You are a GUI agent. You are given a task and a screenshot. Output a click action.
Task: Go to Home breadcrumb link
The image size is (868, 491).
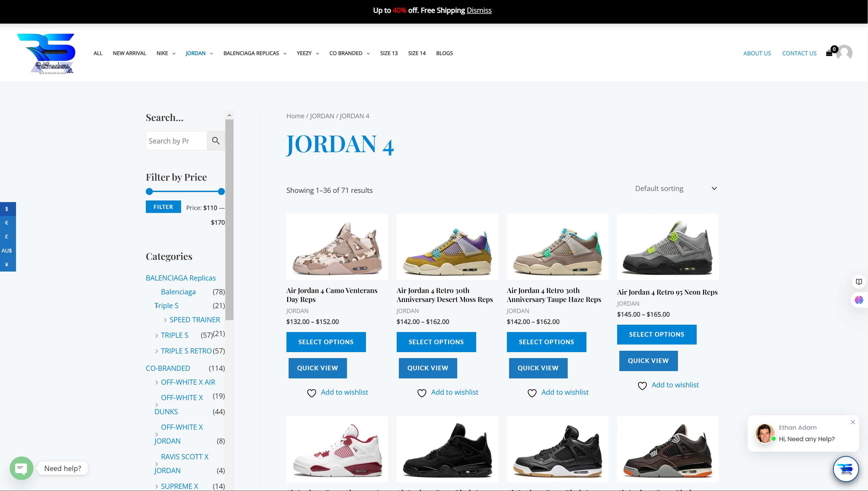click(295, 116)
